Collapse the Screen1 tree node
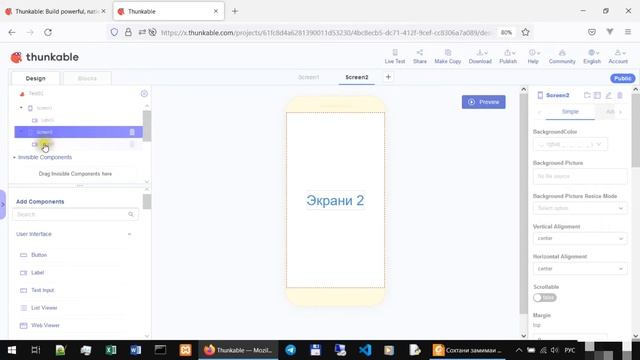 coord(21,108)
